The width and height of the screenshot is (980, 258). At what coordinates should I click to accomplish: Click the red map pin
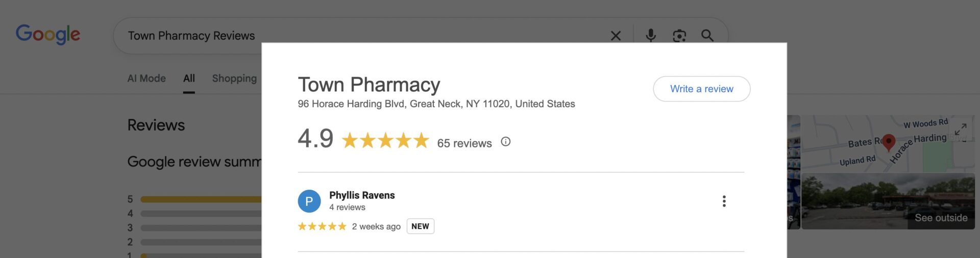[x=888, y=142]
